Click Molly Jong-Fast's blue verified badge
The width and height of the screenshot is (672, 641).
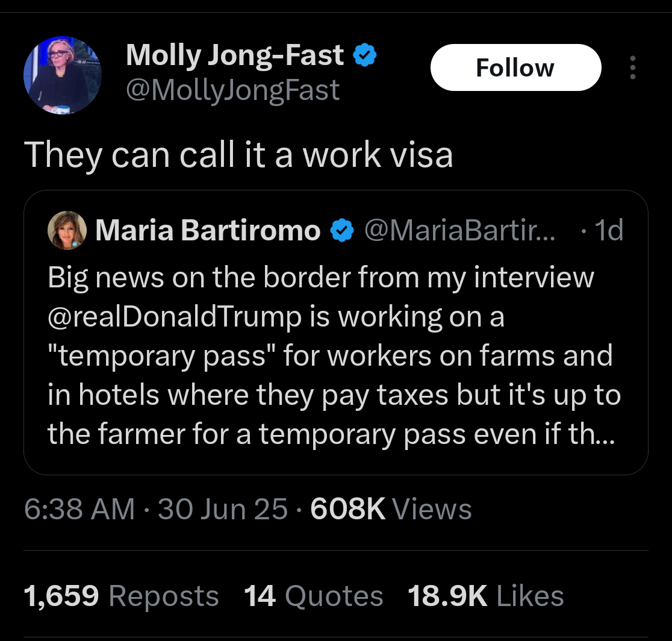pyautogui.click(x=364, y=55)
